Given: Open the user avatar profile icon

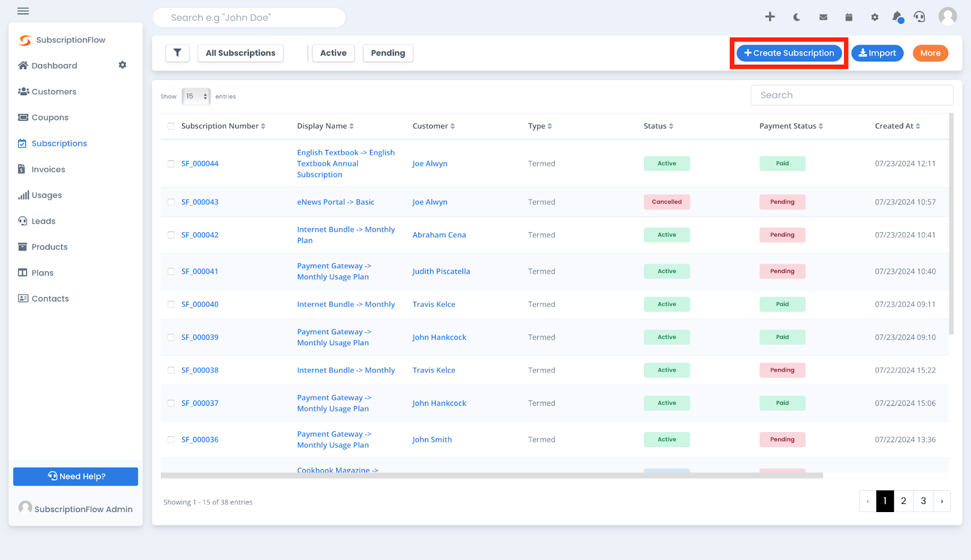Looking at the screenshot, I should pos(947,16).
